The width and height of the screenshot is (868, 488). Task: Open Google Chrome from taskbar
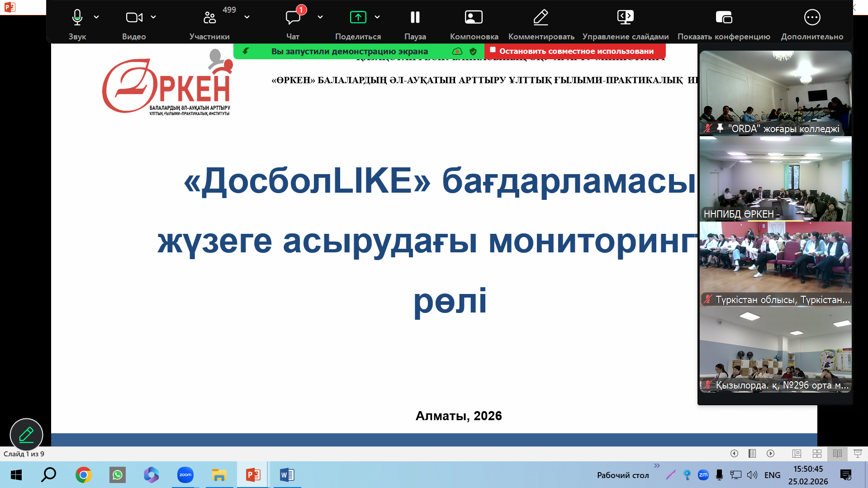pos(83,475)
